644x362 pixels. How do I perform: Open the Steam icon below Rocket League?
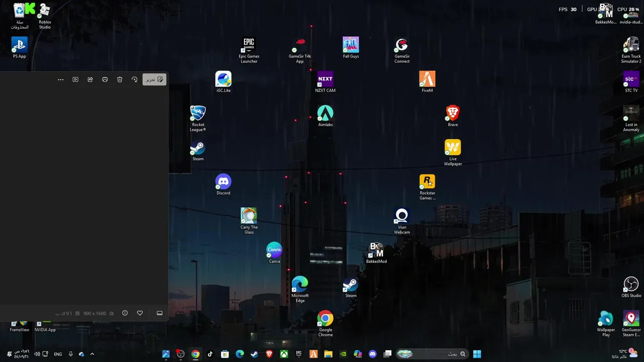click(x=198, y=150)
